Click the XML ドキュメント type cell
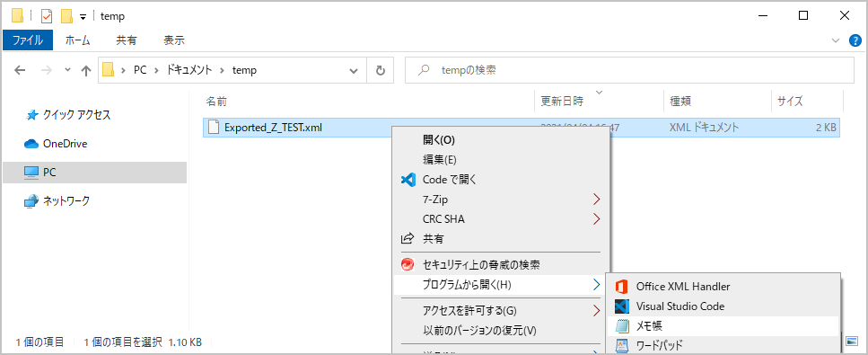The image size is (868, 355). click(x=704, y=128)
